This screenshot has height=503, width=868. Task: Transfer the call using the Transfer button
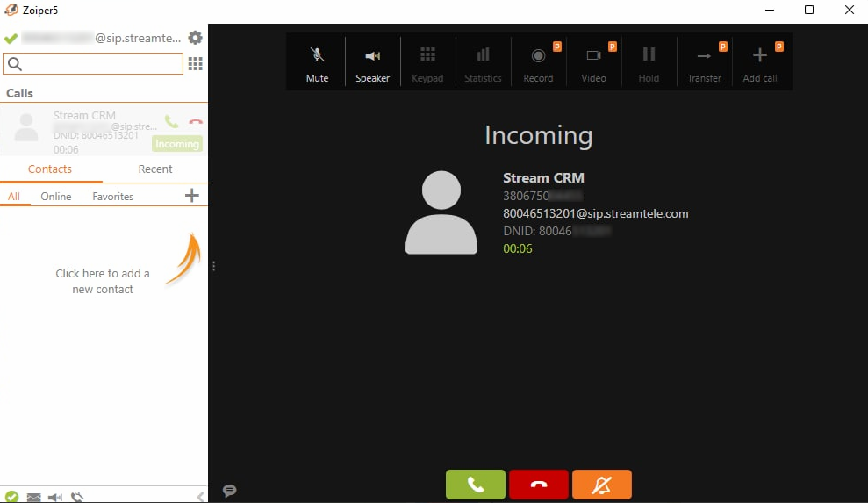pyautogui.click(x=704, y=64)
